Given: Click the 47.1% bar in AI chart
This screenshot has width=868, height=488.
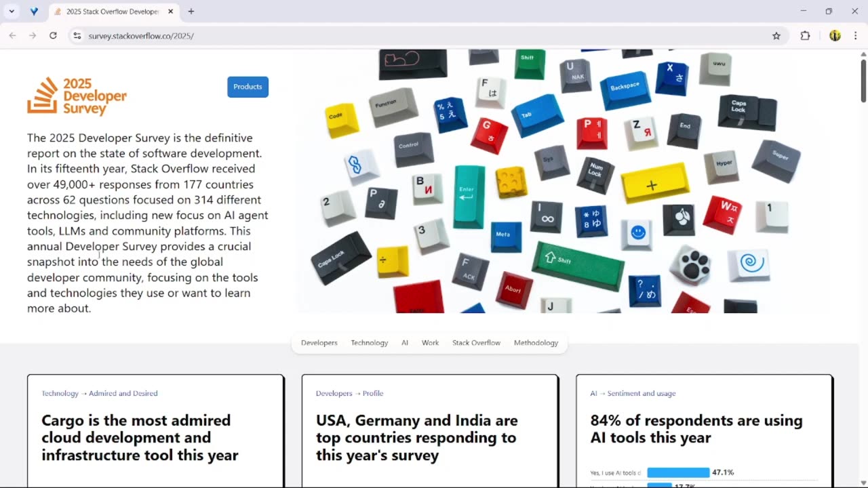Looking at the screenshot, I should coord(678,472).
